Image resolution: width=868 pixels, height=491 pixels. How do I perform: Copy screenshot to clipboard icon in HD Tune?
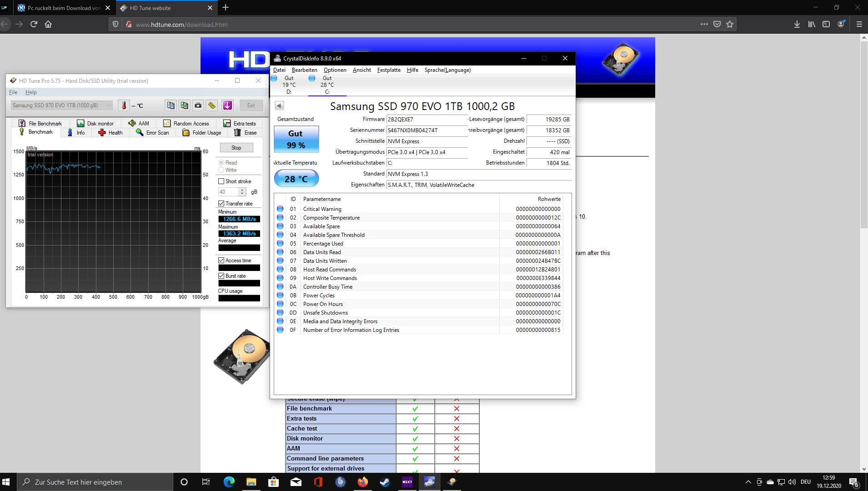[184, 105]
